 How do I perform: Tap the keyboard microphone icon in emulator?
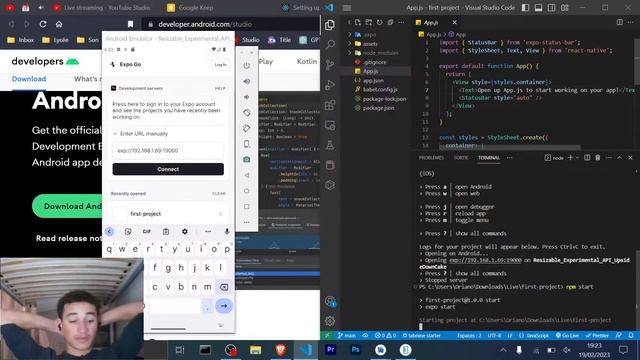227,231
